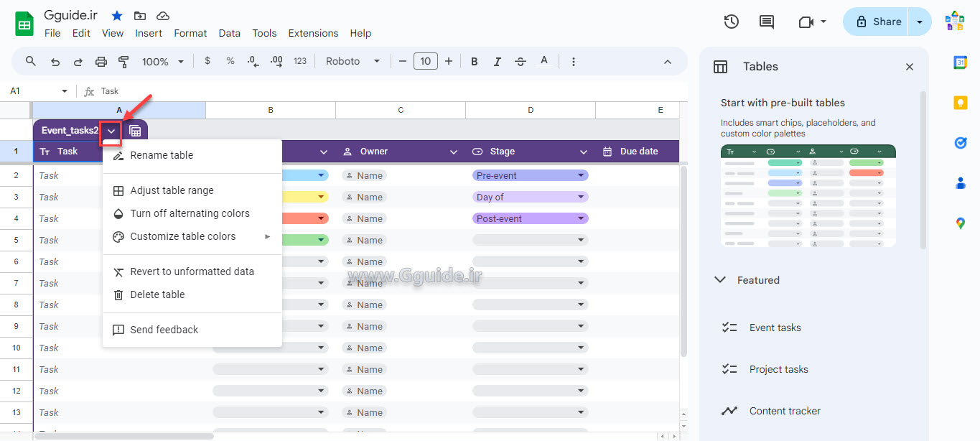
Task: Turn off alternating colors for the table
Action: click(x=190, y=213)
